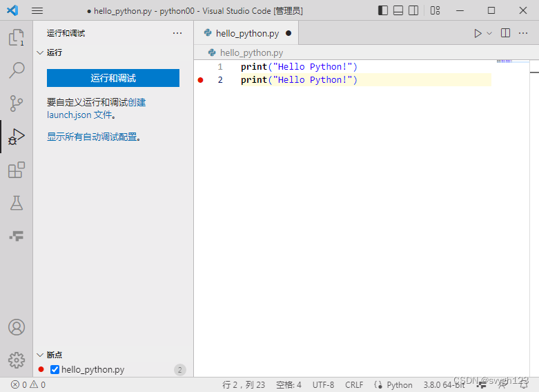Open the Search view icon
Viewport: 539px width, 392px height.
pyautogui.click(x=16, y=70)
